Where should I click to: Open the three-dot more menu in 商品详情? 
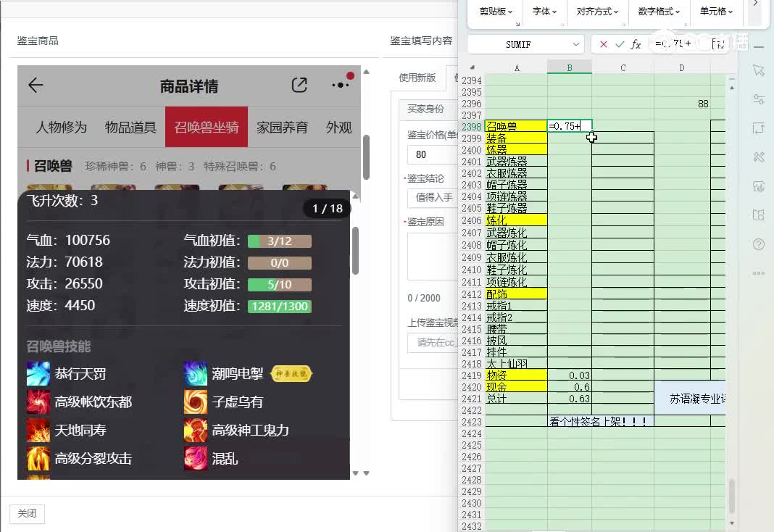pyautogui.click(x=340, y=86)
